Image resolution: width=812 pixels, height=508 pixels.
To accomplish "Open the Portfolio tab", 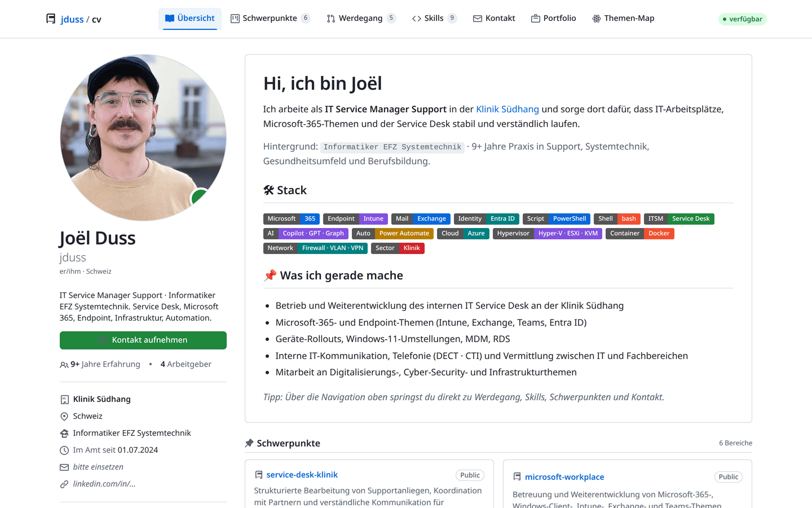I will [554, 18].
